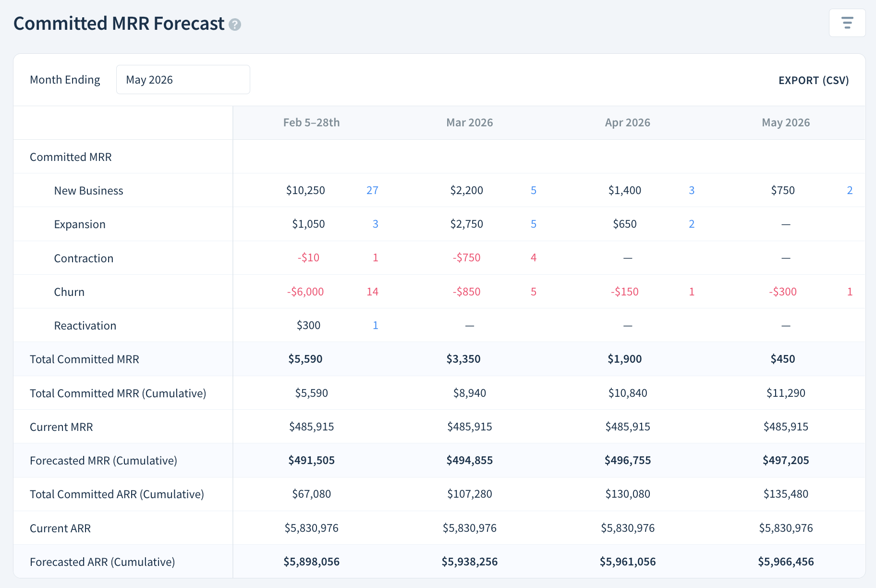View the 4 contractions for March

(x=533, y=257)
